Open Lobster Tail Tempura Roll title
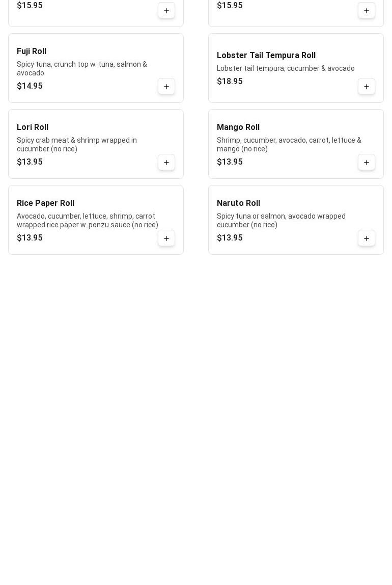 [x=266, y=56]
